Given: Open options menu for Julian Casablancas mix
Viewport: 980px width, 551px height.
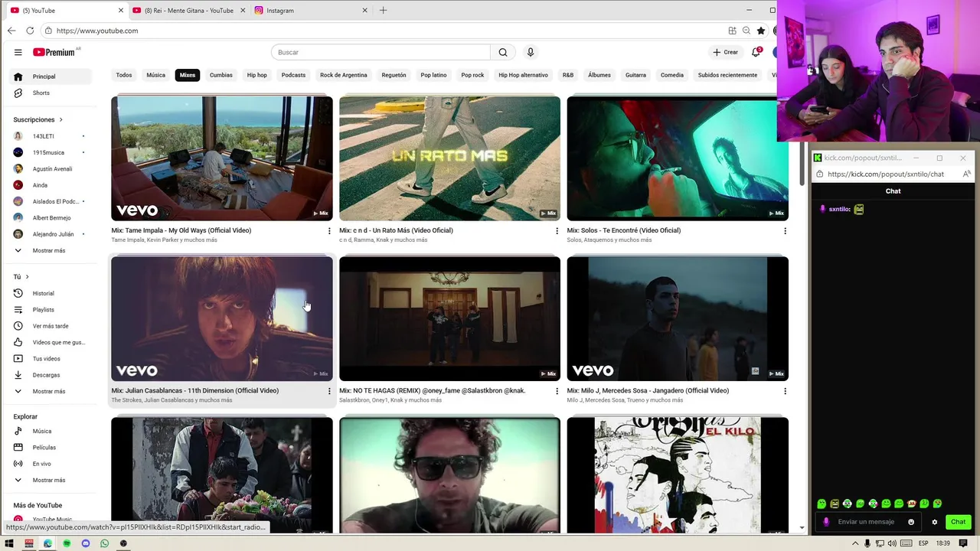Looking at the screenshot, I should [x=329, y=391].
